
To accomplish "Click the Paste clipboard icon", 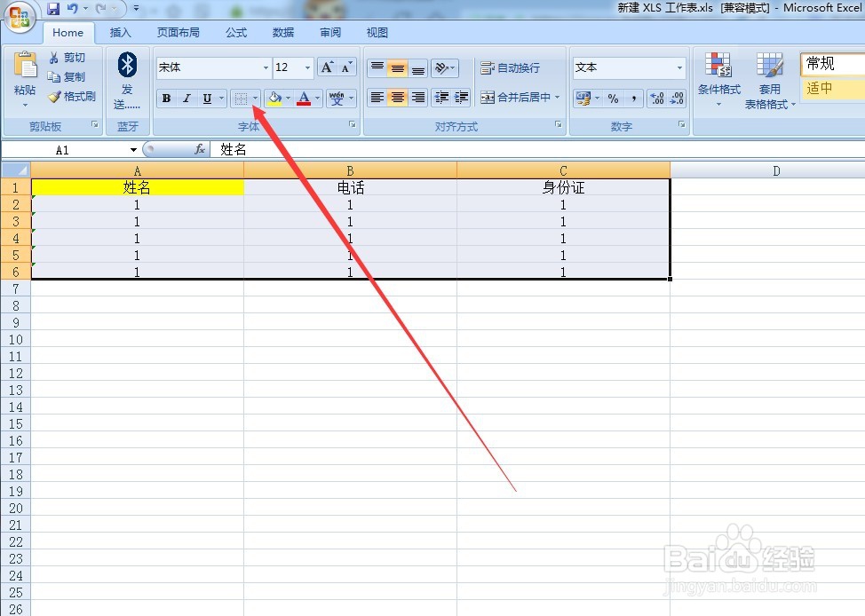I will (26, 66).
